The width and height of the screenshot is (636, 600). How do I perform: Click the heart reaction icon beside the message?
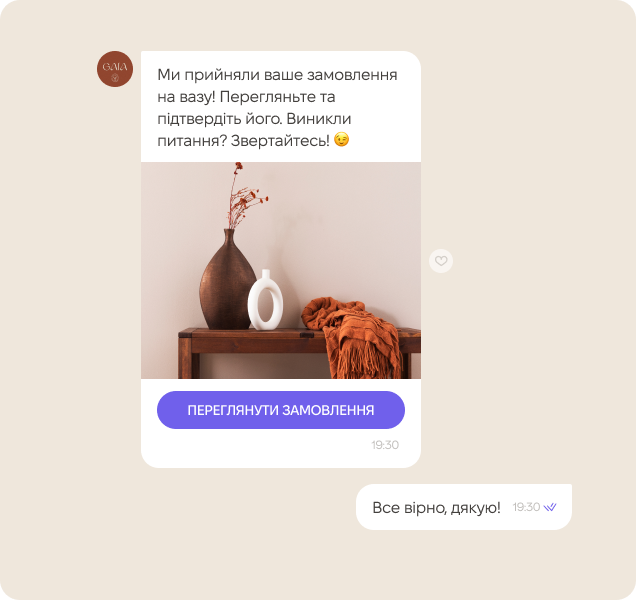click(x=441, y=261)
